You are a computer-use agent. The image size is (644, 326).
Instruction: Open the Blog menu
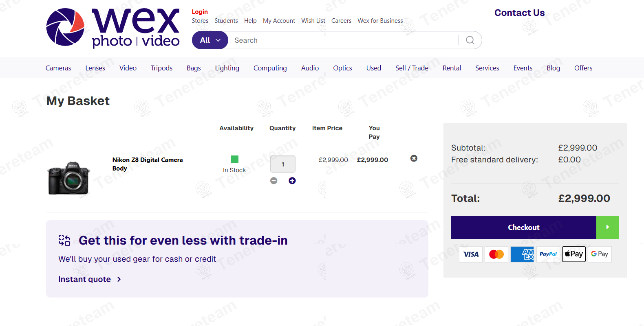[553, 68]
